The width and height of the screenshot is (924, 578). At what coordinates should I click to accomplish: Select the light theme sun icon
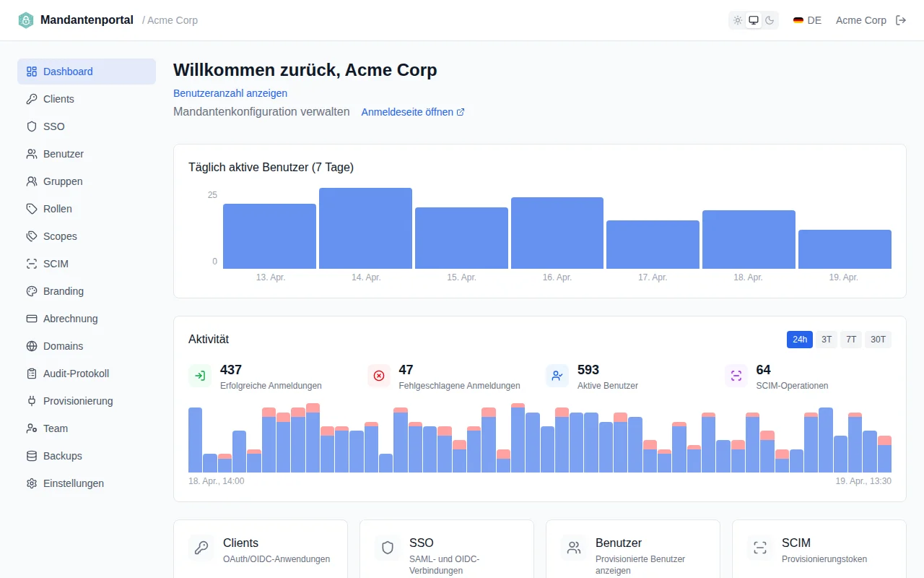(x=738, y=20)
